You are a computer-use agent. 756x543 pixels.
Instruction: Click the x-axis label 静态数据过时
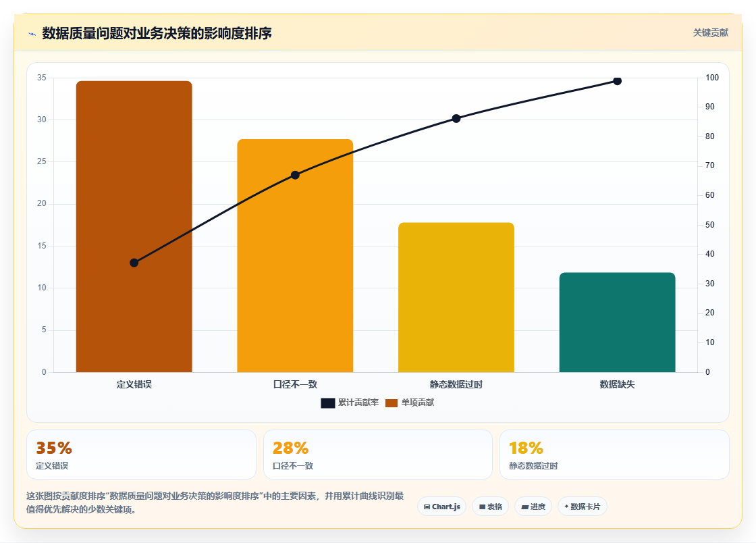456,385
